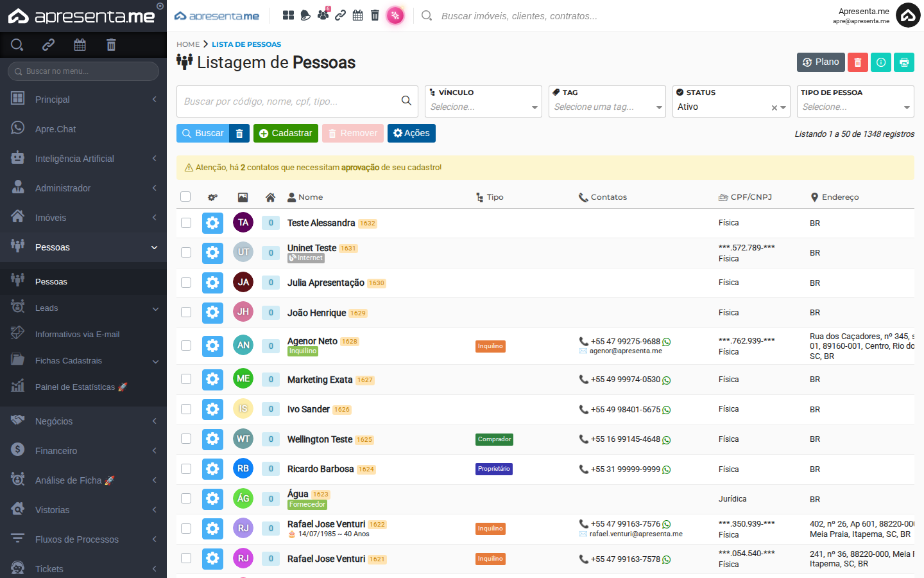Open Painel de Estatísticas menu item
The width and height of the screenshot is (924, 578).
(x=83, y=387)
